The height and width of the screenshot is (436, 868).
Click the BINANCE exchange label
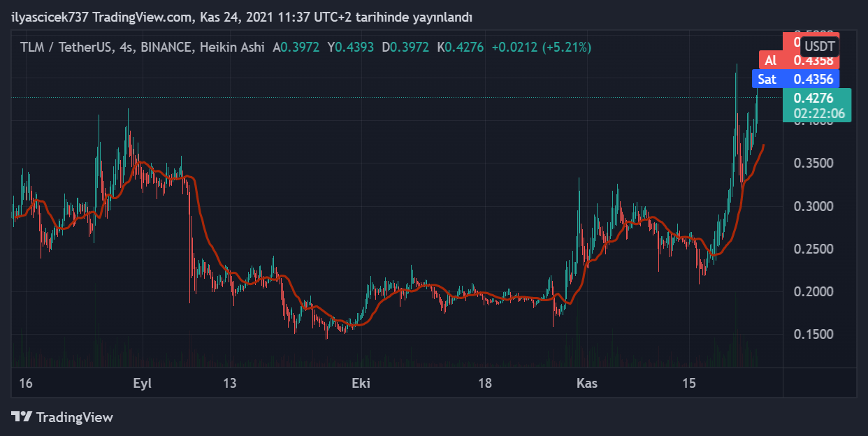pos(167,48)
